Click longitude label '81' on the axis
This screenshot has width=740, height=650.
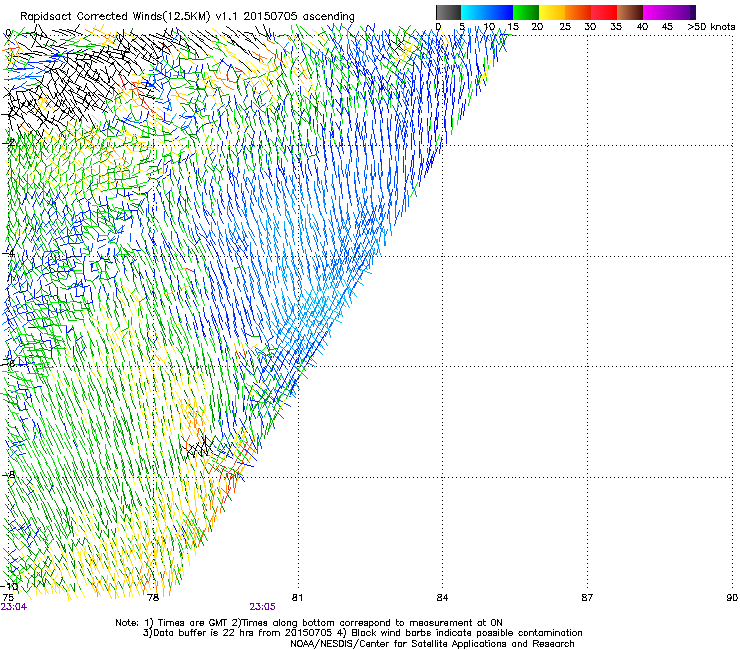(297, 598)
